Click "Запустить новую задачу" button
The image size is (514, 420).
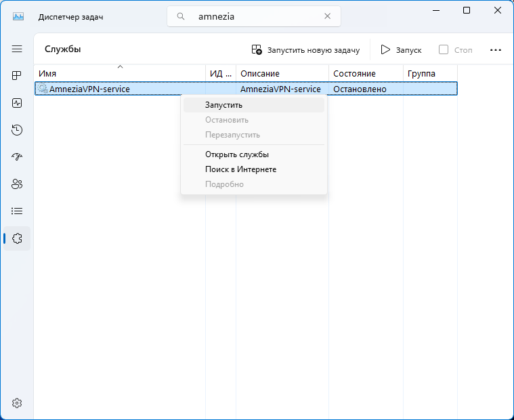(x=305, y=50)
